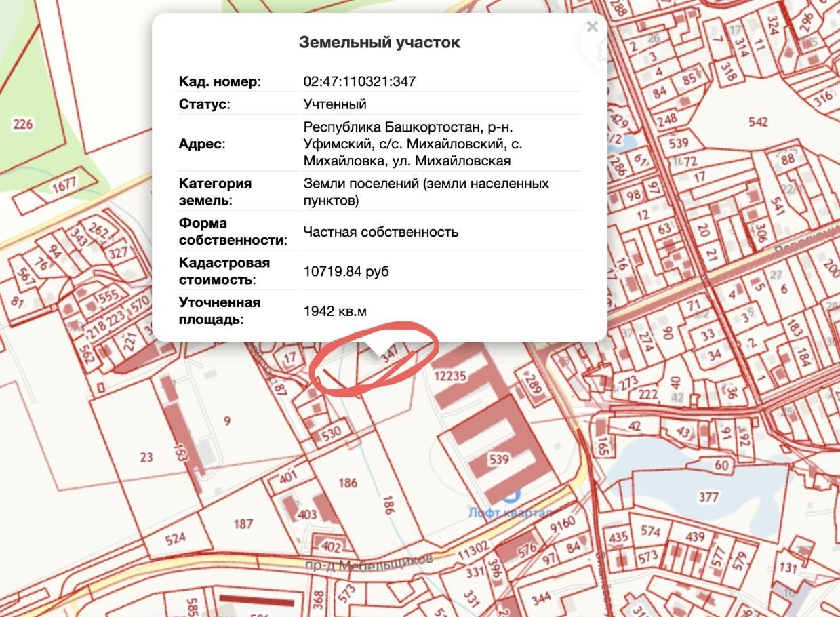The image size is (840, 617).
Task: Click the address text in the popup
Action: (413, 144)
